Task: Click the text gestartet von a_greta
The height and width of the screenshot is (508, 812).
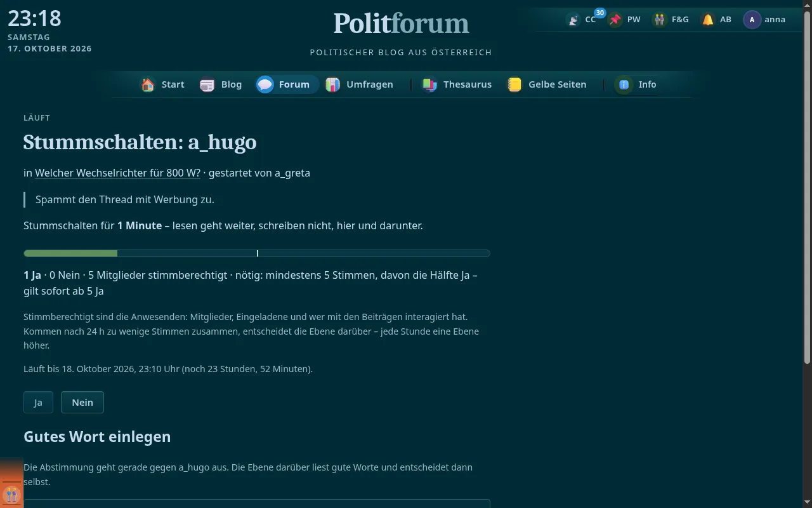Action: [259, 173]
